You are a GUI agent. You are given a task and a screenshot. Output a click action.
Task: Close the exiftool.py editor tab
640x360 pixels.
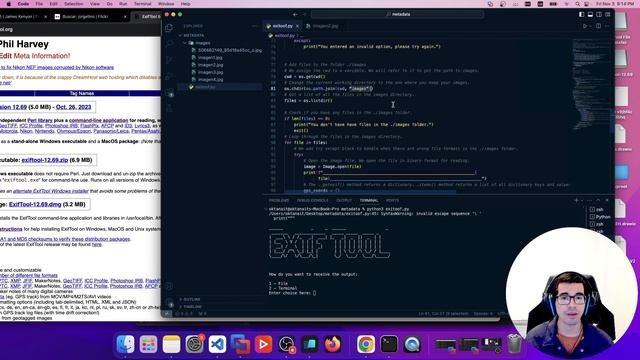coord(298,26)
